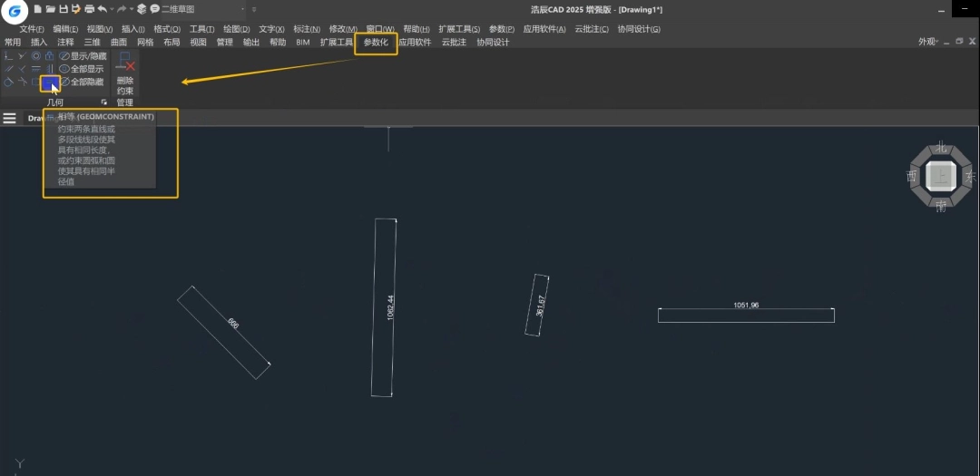Open the 二维草图 workspace dropdown
Image resolution: width=980 pixels, height=476 pixels.
pos(203,9)
